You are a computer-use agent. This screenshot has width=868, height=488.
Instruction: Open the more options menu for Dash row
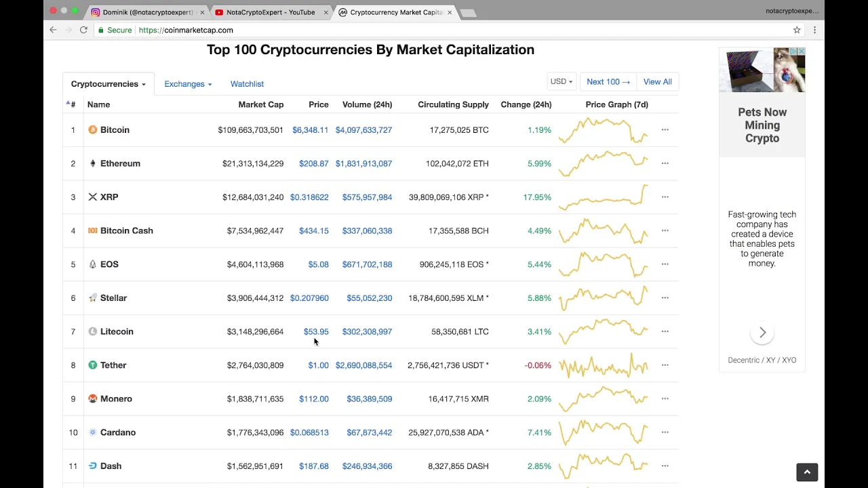point(665,466)
